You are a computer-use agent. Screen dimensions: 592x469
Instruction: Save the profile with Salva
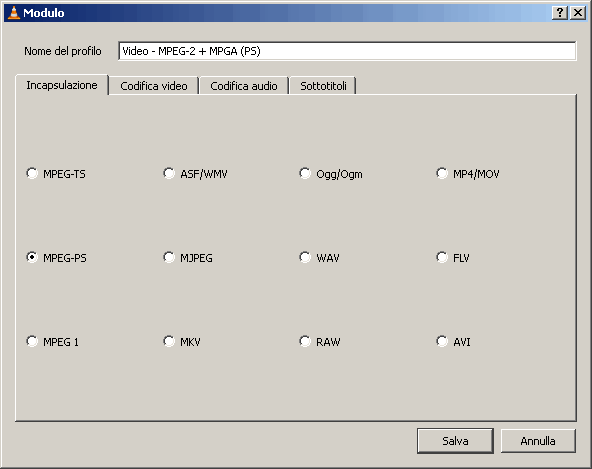point(455,441)
